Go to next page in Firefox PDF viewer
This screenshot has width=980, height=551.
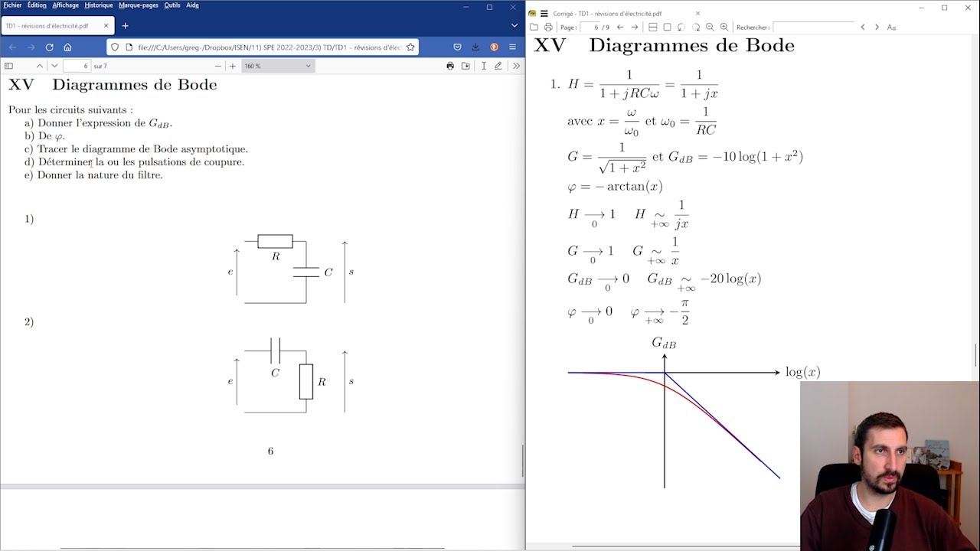click(x=54, y=66)
